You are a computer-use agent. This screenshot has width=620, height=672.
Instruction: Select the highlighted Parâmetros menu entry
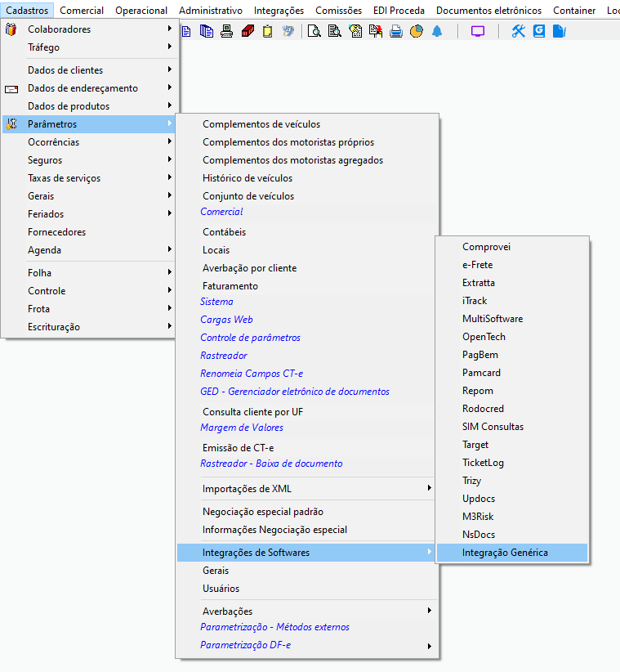point(89,124)
